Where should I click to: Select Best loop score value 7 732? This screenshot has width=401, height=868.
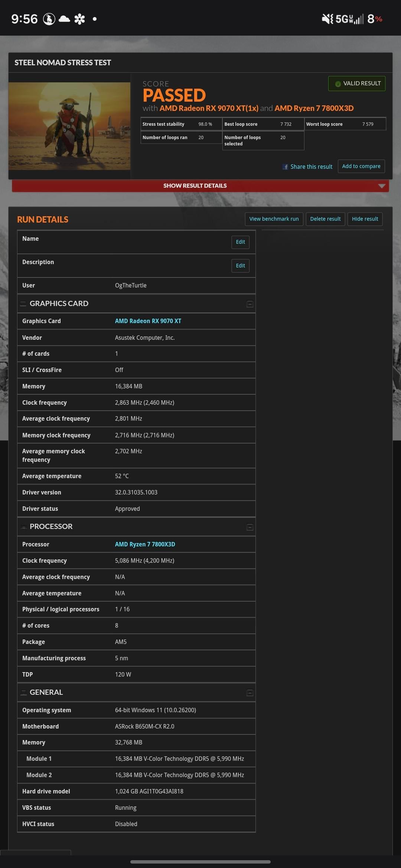pos(286,124)
